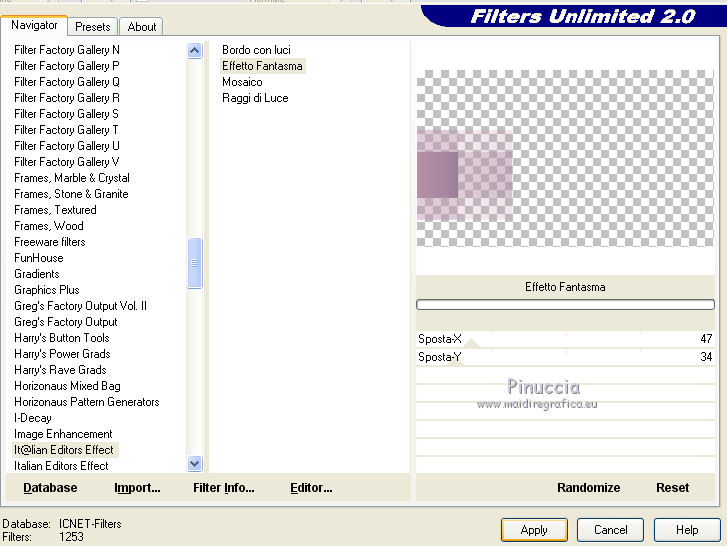The width and height of the screenshot is (727, 546).
Task: Select the Raggi di Luce filter
Action: tap(255, 98)
